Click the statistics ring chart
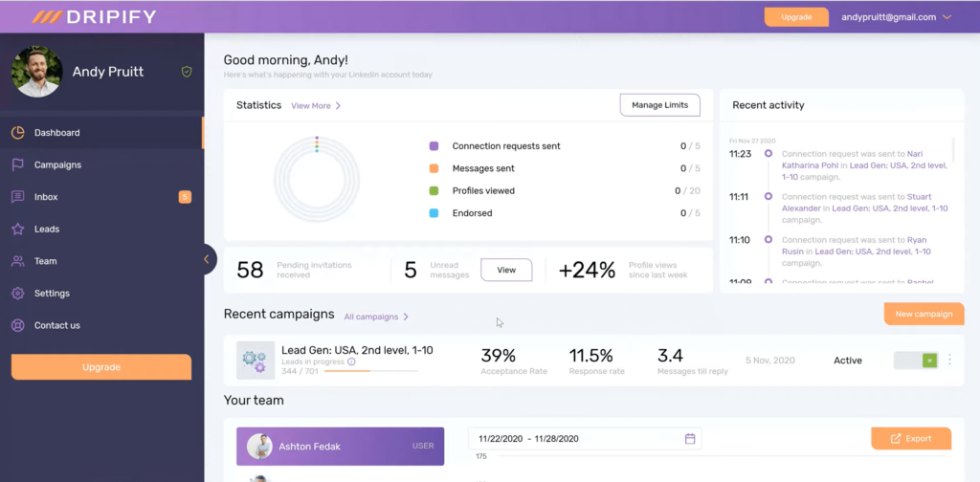Screen dimensions: 980x482 [317, 180]
